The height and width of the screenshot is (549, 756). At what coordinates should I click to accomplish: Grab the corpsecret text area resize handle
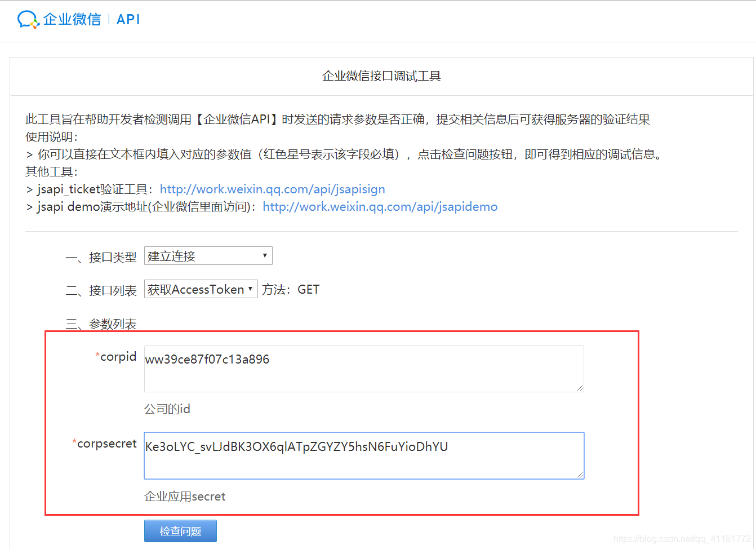[x=580, y=475]
